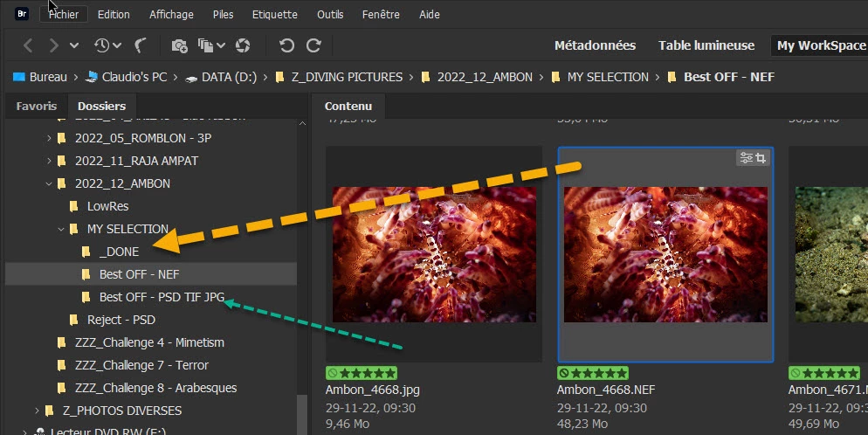Collapse the MY SELECTION folder
The width and height of the screenshot is (868, 435).
click(x=61, y=229)
